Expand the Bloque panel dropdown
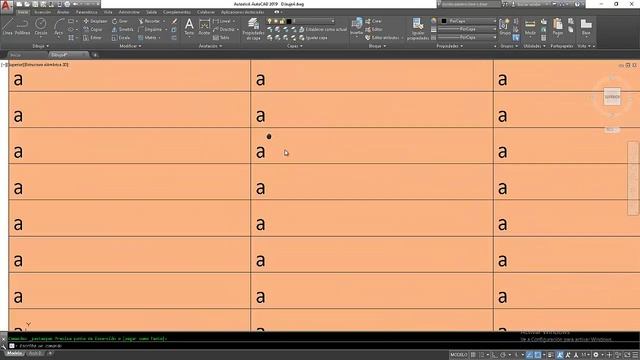 pos(377,46)
